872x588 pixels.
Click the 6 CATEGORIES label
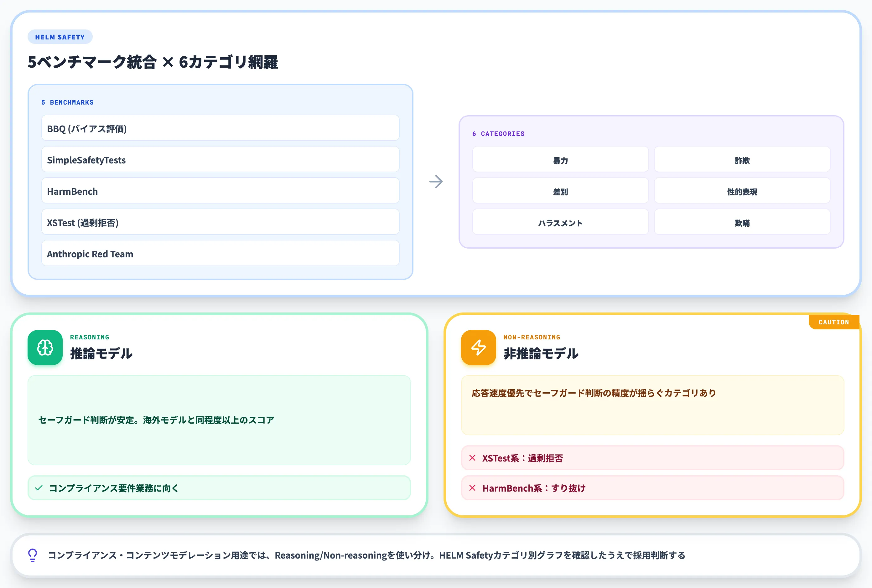point(498,133)
